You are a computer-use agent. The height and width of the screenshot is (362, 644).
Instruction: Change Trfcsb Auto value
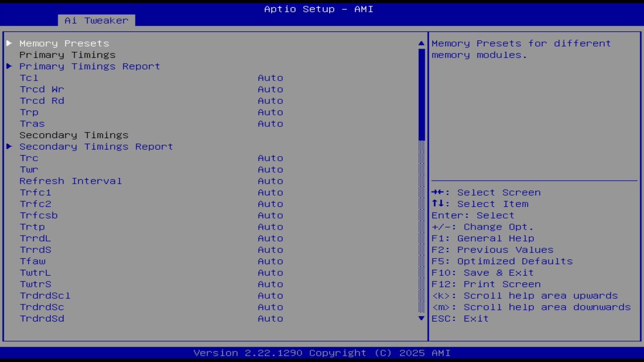tap(270, 215)
